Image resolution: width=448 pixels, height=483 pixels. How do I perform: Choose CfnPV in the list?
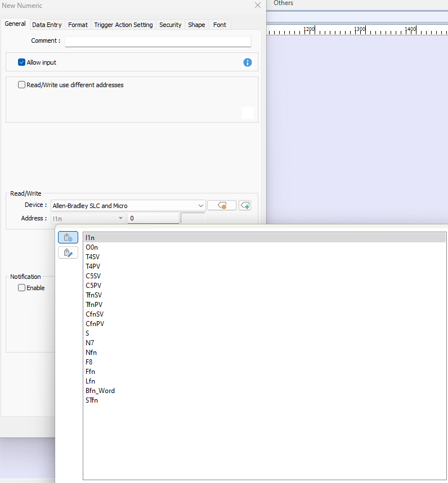point(265,324)
